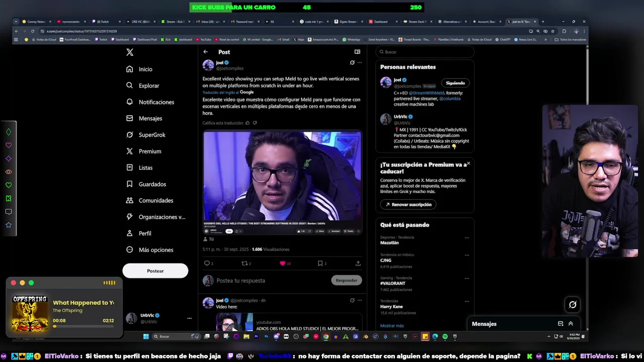The height and width of the screenshot is (362, 644).
Task: Click Renovar suscripción button
Action: 408,205
